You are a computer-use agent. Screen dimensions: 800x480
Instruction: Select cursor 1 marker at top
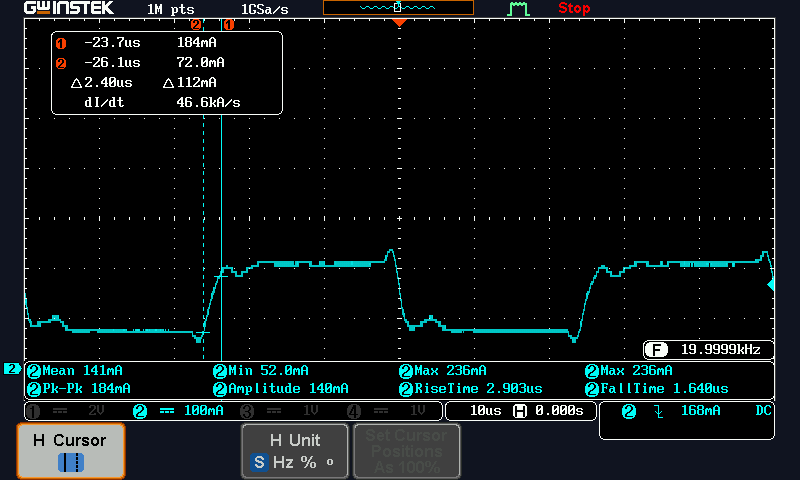tap(228, 23)
